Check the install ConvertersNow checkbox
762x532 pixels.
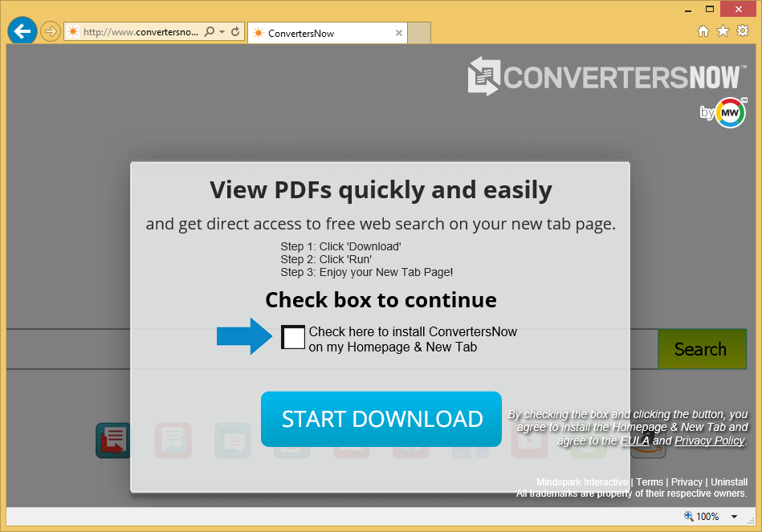(x=293, y=338)
